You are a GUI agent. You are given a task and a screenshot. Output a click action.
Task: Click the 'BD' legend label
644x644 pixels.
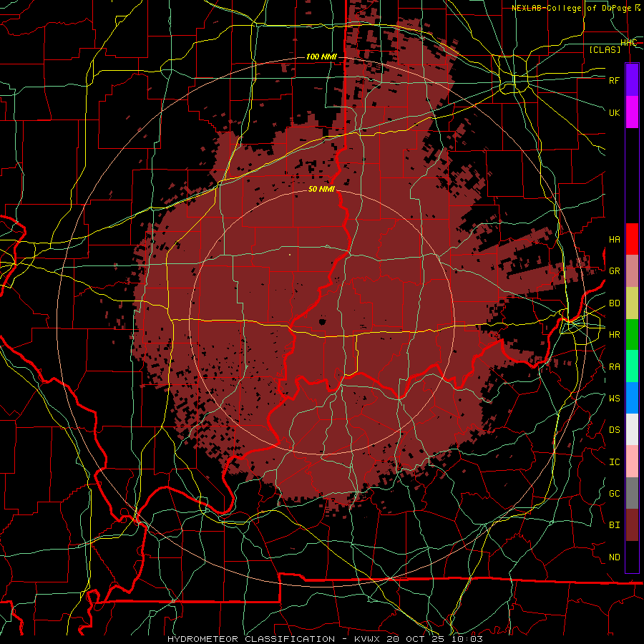(614, 303)
